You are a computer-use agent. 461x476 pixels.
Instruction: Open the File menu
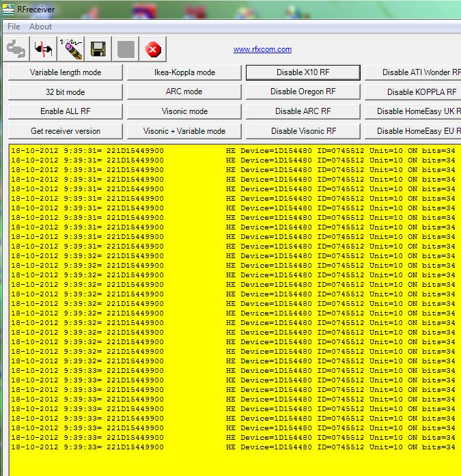click(x=14, y=27)
